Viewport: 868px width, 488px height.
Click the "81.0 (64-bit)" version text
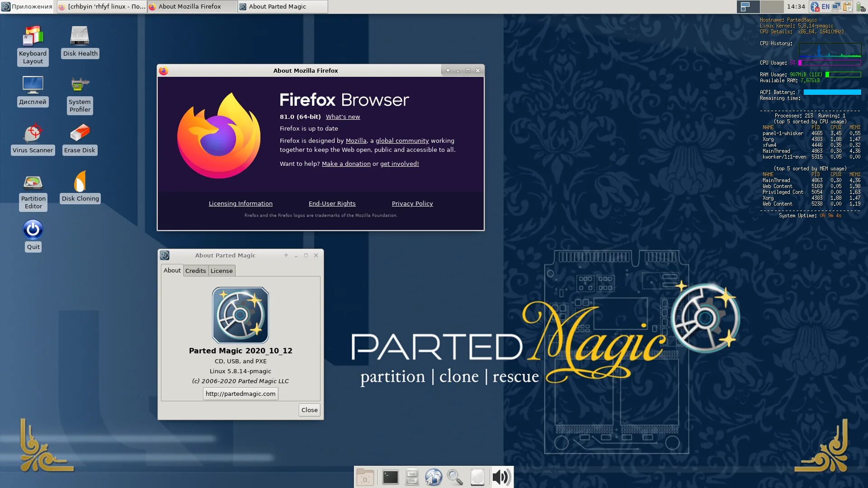click(300, 117)
